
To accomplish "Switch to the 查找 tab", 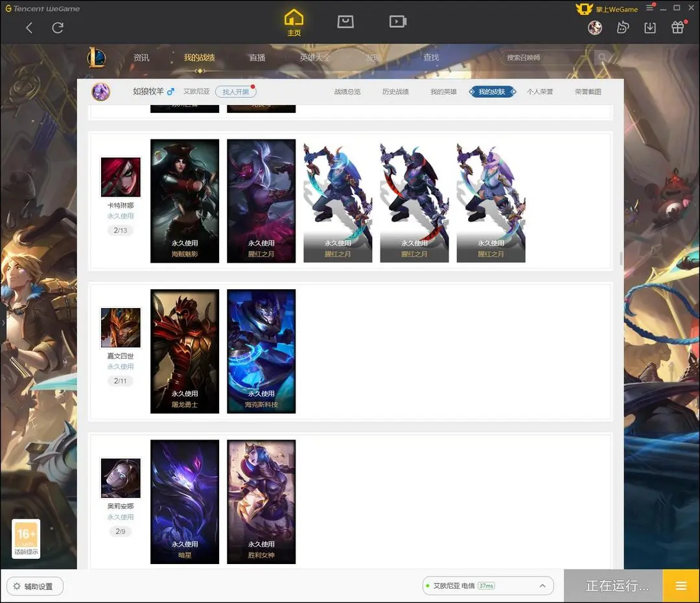I will pyautogui.click(x=431, y=58).
